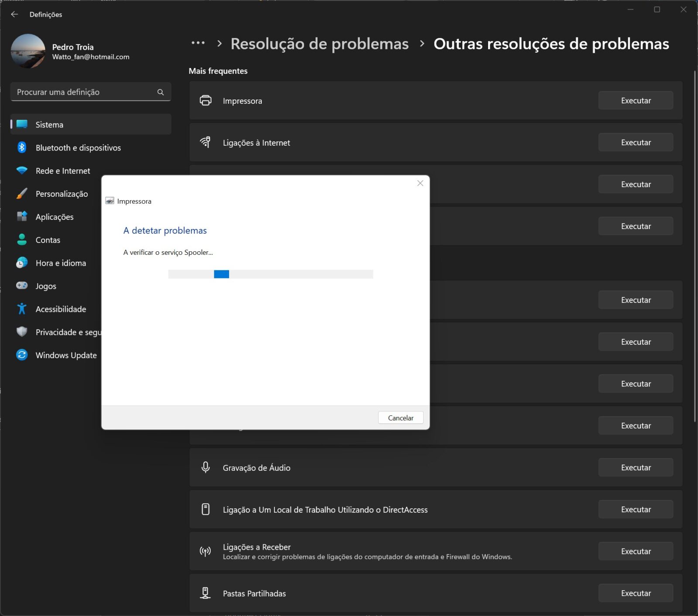Click the troubleshooter progress bar

pyautogui.click(x=270, y=274)
